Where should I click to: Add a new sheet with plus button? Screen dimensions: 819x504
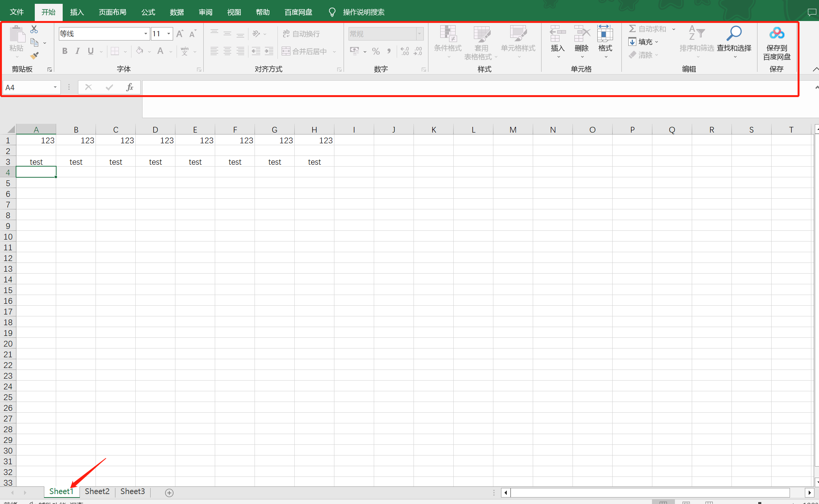click(x=169, y=493)
